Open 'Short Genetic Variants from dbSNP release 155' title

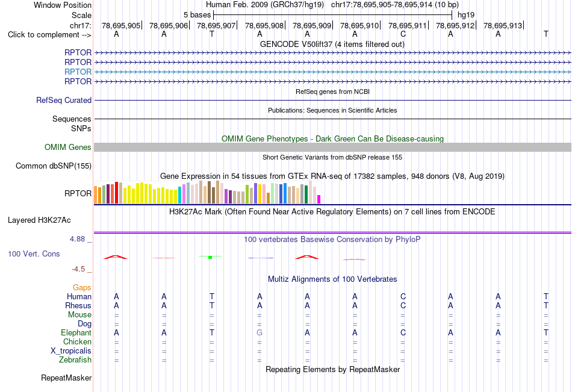point(332,157)
